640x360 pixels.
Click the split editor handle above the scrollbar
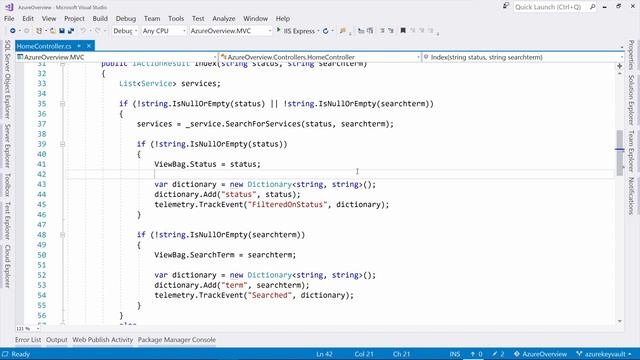(620, 66)
